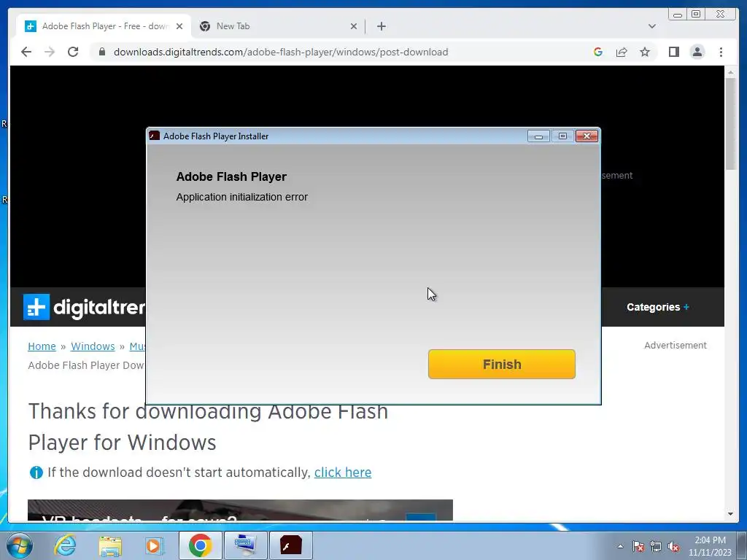Click the Chrome taskbar icon
This screenshot has height=560, width=747.
200,545
